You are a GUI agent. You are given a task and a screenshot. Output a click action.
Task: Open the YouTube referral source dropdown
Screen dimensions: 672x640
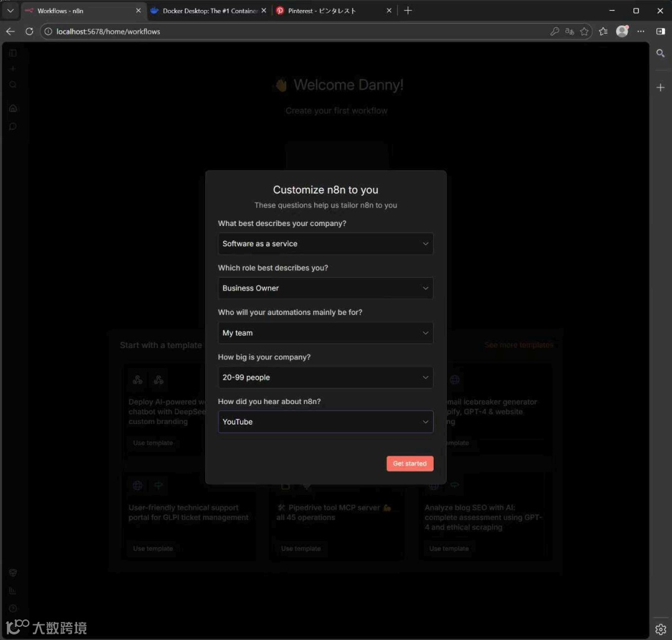[325, 422]
